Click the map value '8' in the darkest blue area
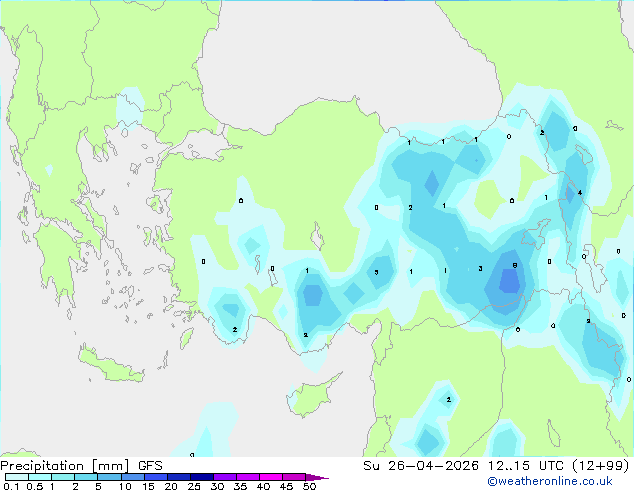Image resolution: width=634 pixels, height=490 pixels. [515, 265]
